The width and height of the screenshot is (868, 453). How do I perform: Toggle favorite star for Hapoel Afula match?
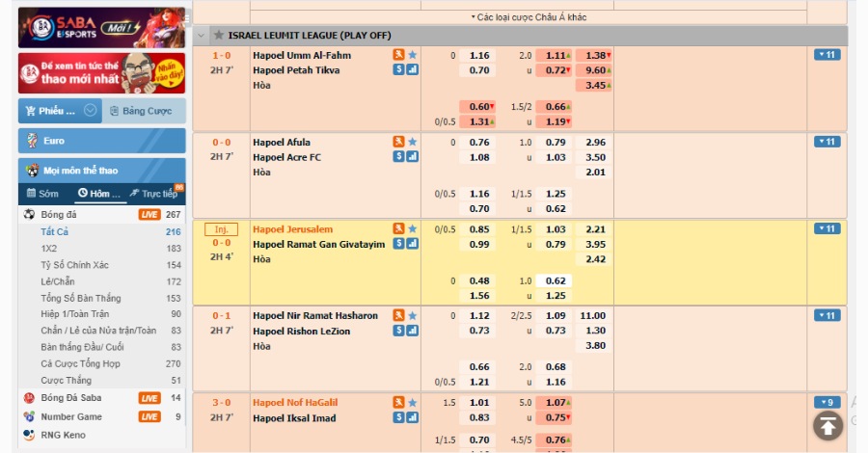coord(413,142)
